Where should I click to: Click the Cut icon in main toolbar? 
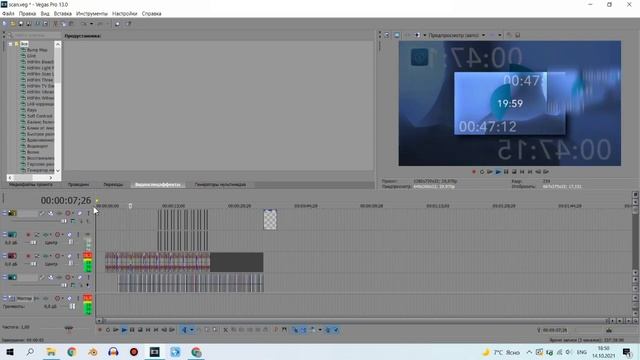point(56,24)
